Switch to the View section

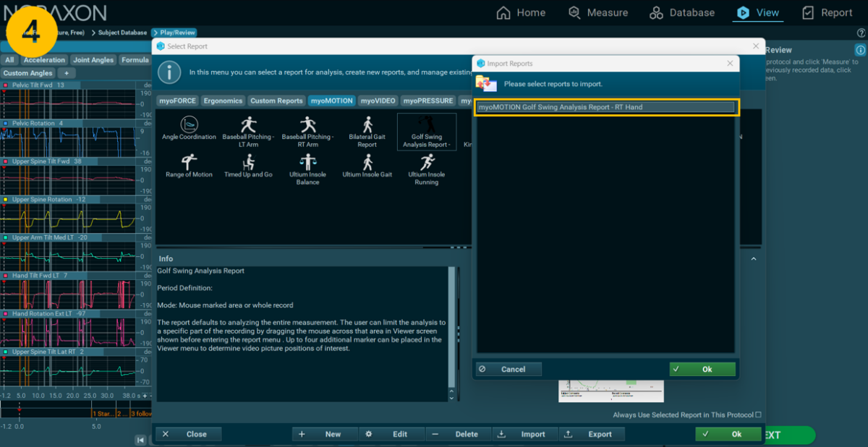pos(757,12)
